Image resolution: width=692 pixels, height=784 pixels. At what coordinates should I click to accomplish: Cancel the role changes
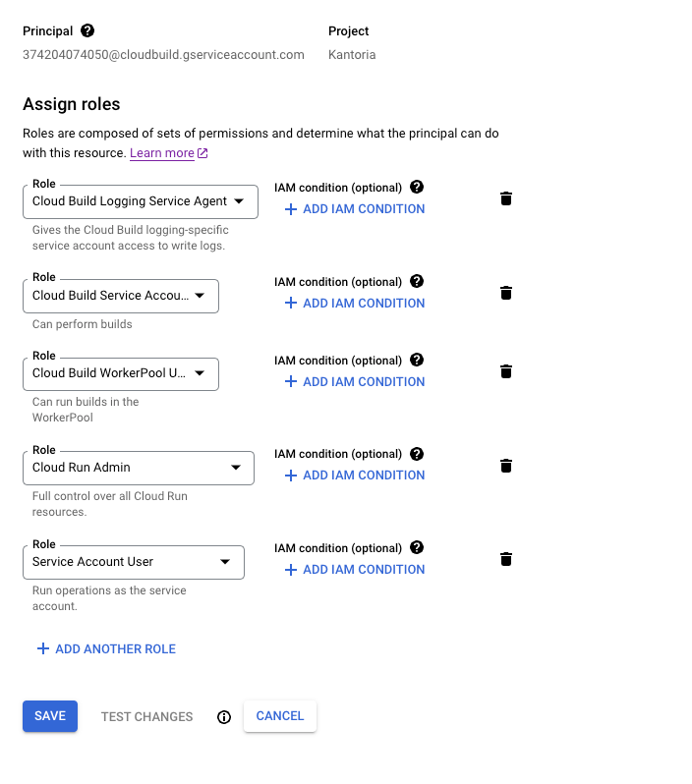280,716
